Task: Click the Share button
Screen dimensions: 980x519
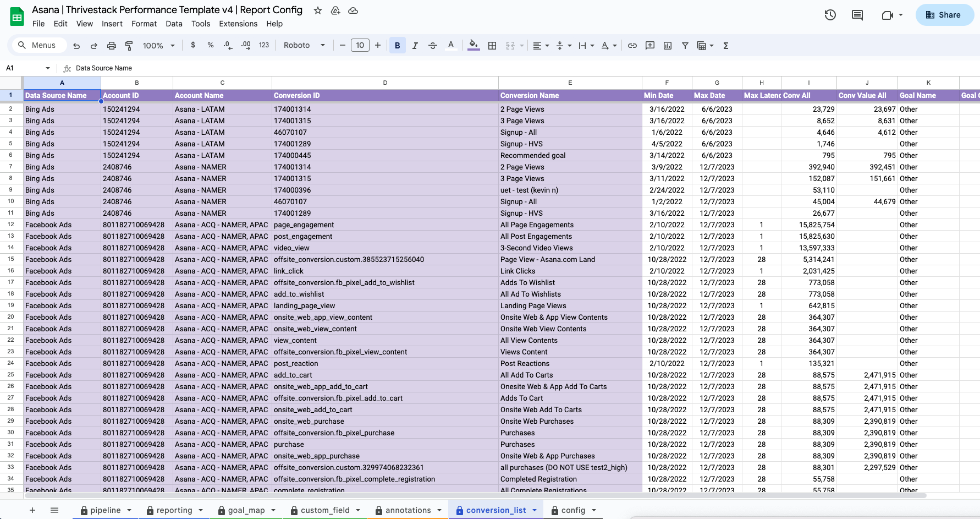Action: [x=944, y=15]
